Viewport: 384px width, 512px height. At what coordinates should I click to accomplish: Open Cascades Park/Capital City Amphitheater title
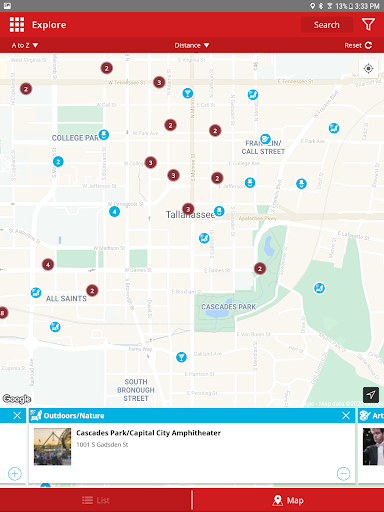[x=148, y=433]
